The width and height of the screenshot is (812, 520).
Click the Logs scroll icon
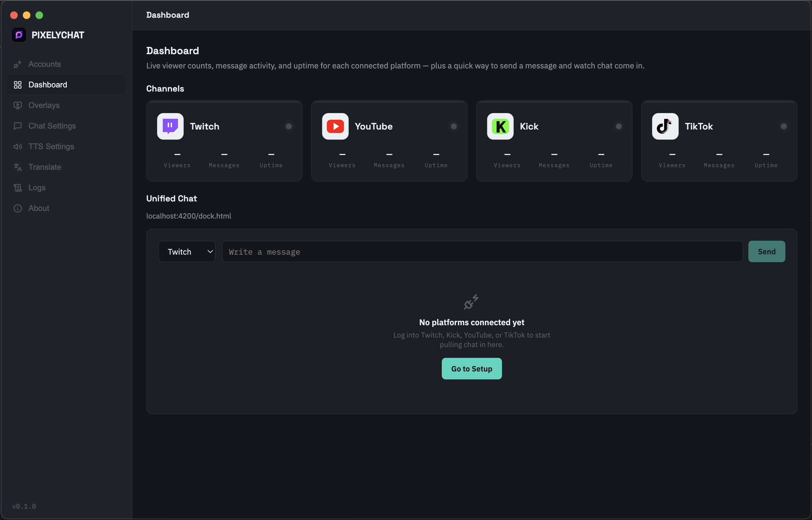click(x=17, y=188)
